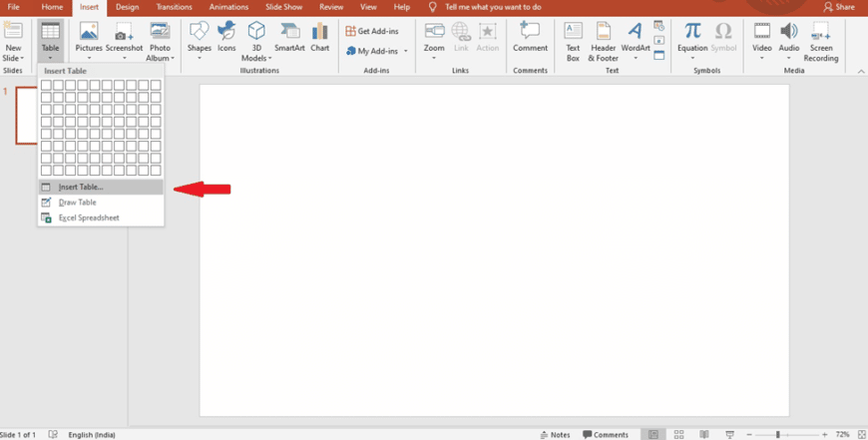Viewport: 868px width, 440px height.
Task: Start Screen Recording tool
Action: 821,38
